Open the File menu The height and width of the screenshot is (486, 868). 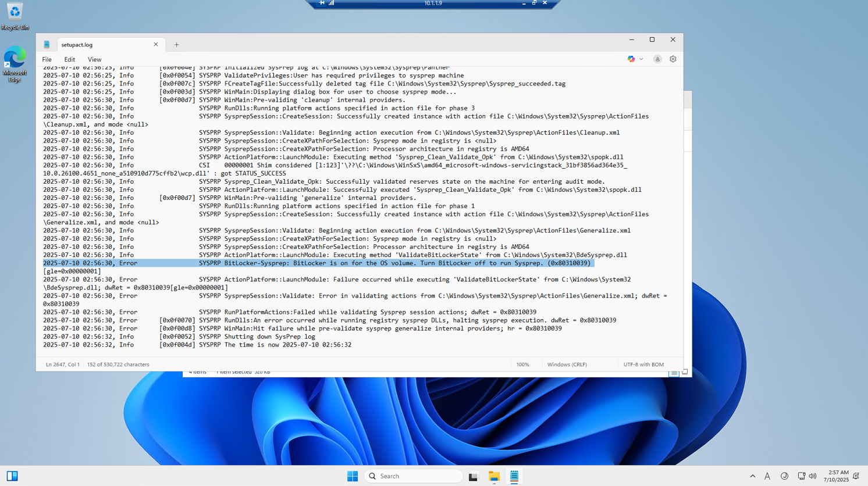[47, 59]
